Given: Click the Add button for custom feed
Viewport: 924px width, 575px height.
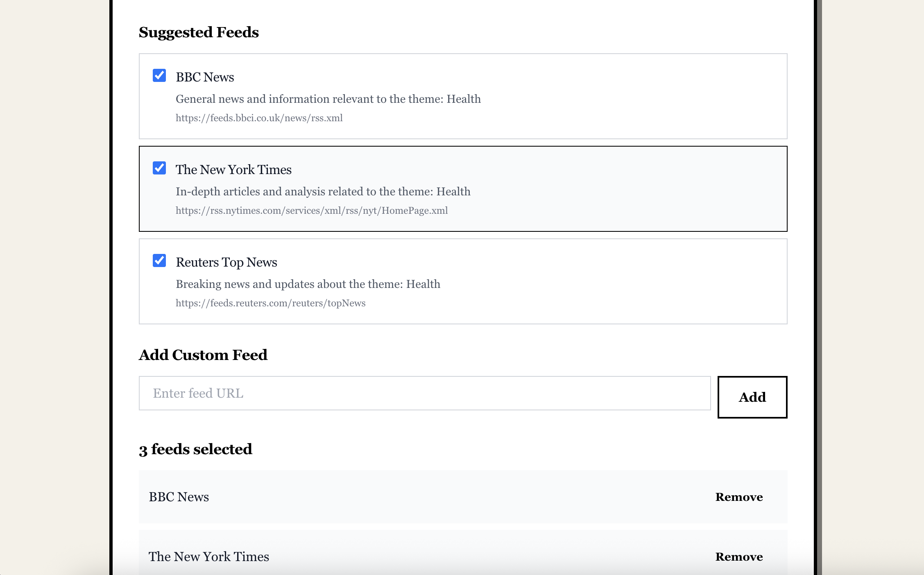Looking at the screenshot, I should tap(752, 397).
